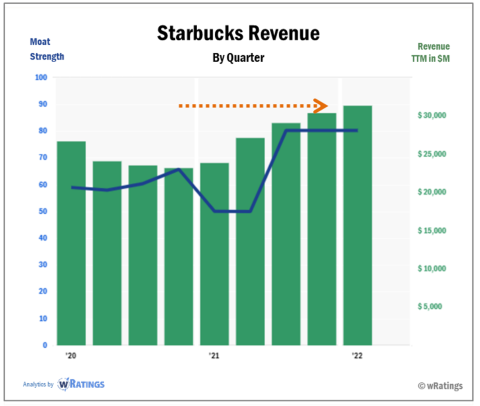Click the left axis value 30

tap(43, 264)
